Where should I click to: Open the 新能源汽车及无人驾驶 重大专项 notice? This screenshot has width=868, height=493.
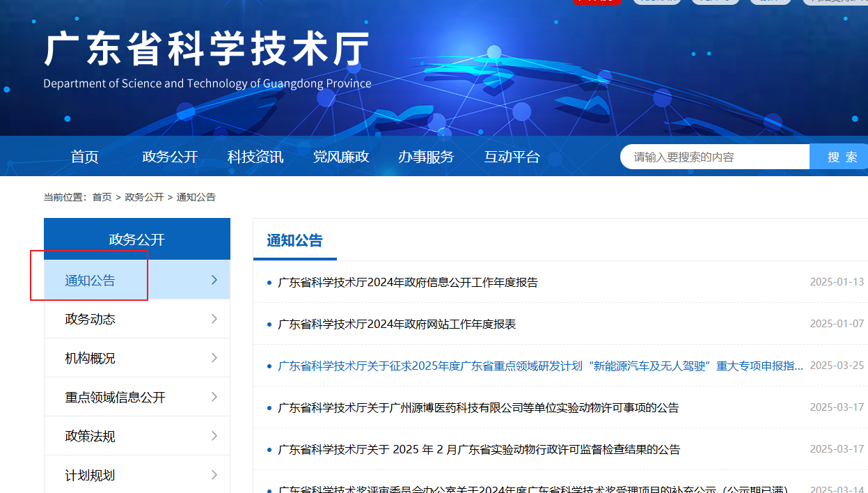541,366
